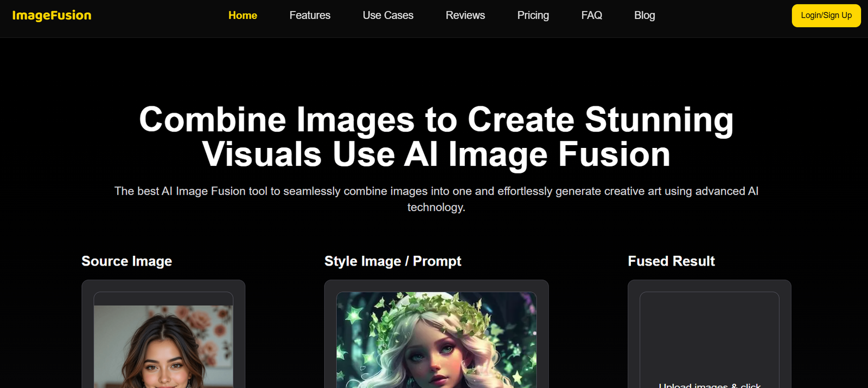Open the Reviews nav item

pyautogui.click(x=465, y=15)
